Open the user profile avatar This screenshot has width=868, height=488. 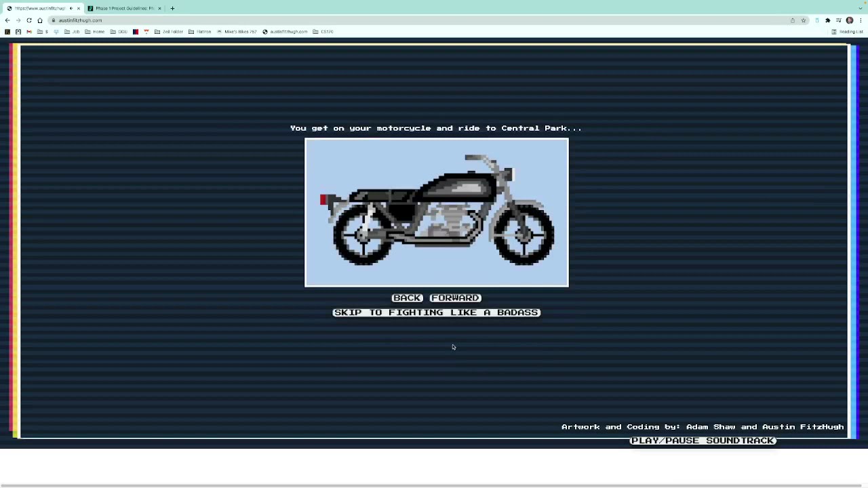pyautogui.click(x=850, y=20)
